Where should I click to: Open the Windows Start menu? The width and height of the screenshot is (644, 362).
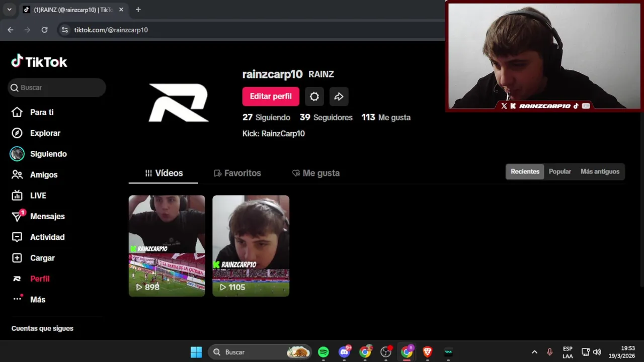196,352
